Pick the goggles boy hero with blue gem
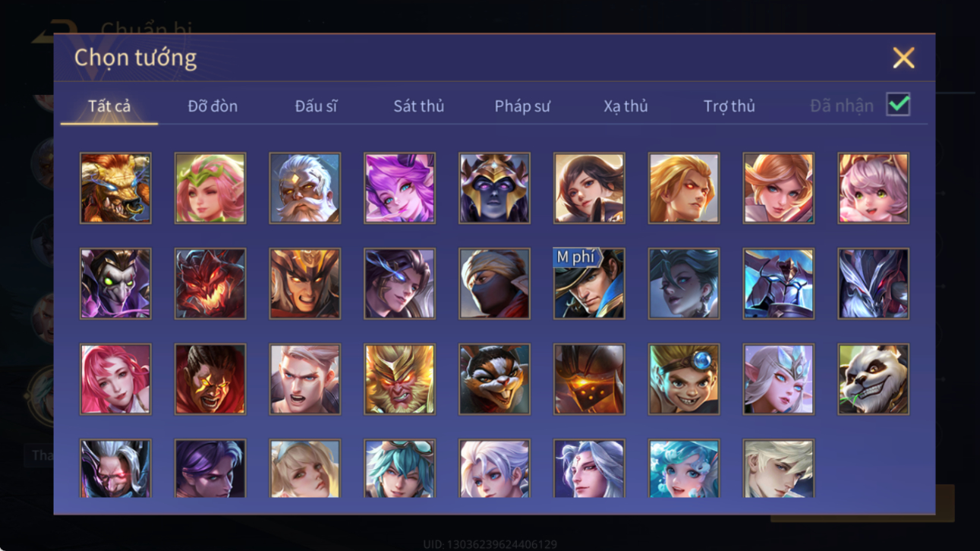 point(683,379)
